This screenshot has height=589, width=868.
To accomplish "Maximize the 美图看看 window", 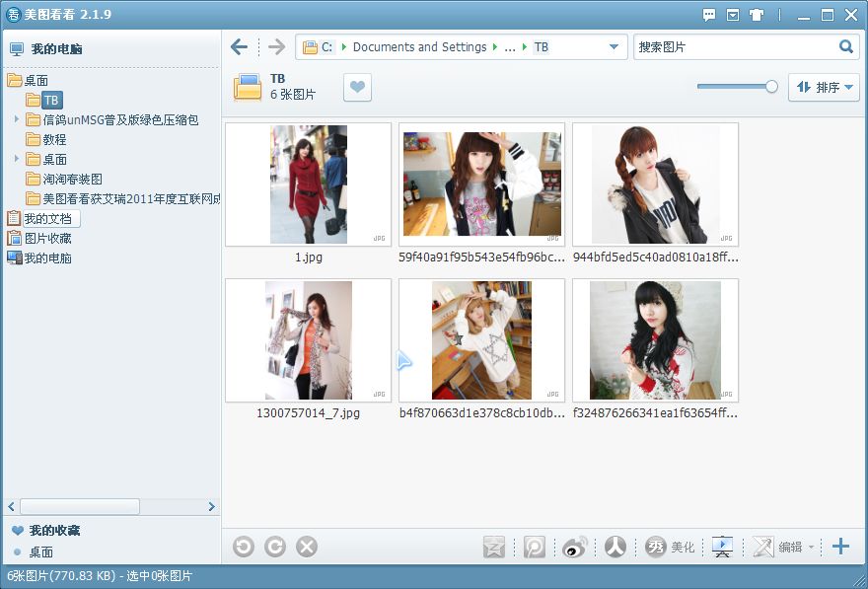I will [x=827, y=15].
